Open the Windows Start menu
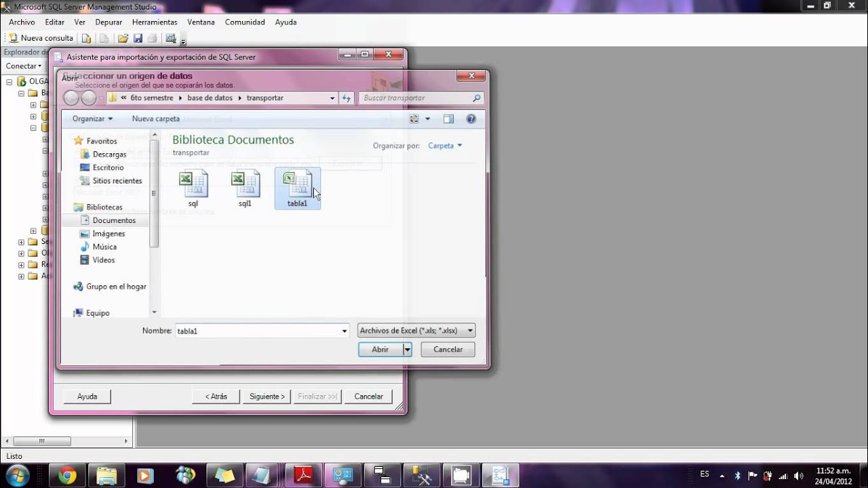This screenshot has width=868, height=488. click(x=17, y=475)
